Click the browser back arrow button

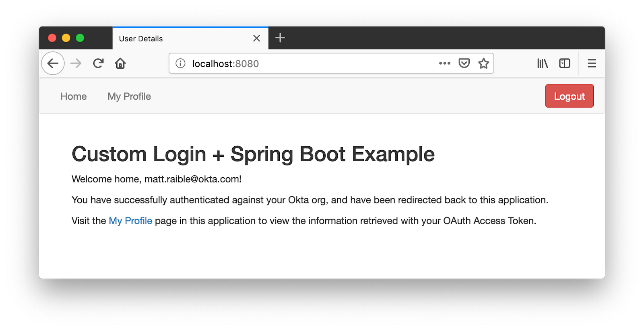(x=53, y=64)
